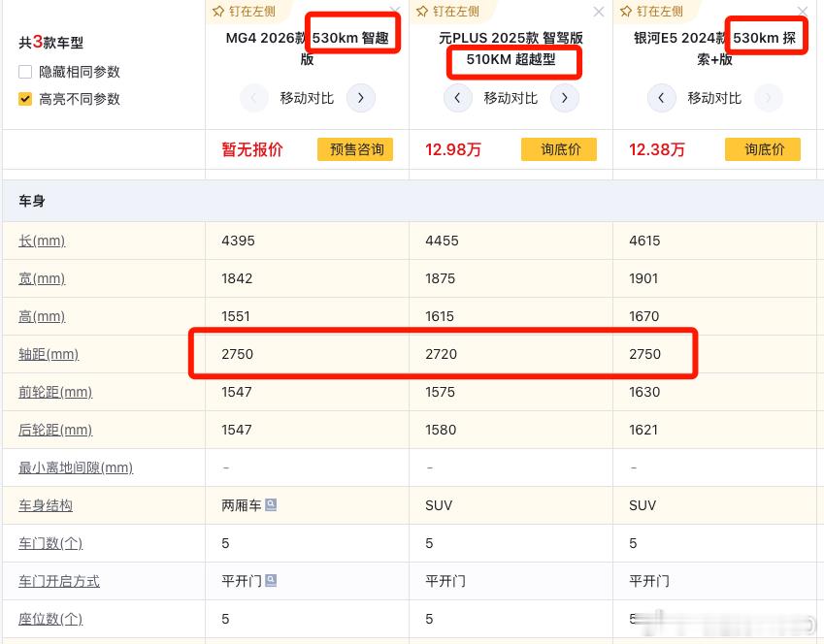Open the 车门数(个) parameter link

tap(50, 544)
